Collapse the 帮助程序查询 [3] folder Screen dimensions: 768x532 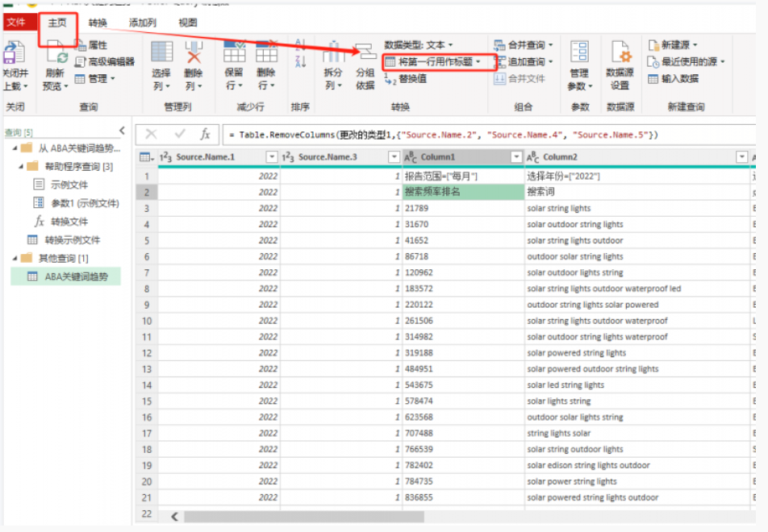21,167
